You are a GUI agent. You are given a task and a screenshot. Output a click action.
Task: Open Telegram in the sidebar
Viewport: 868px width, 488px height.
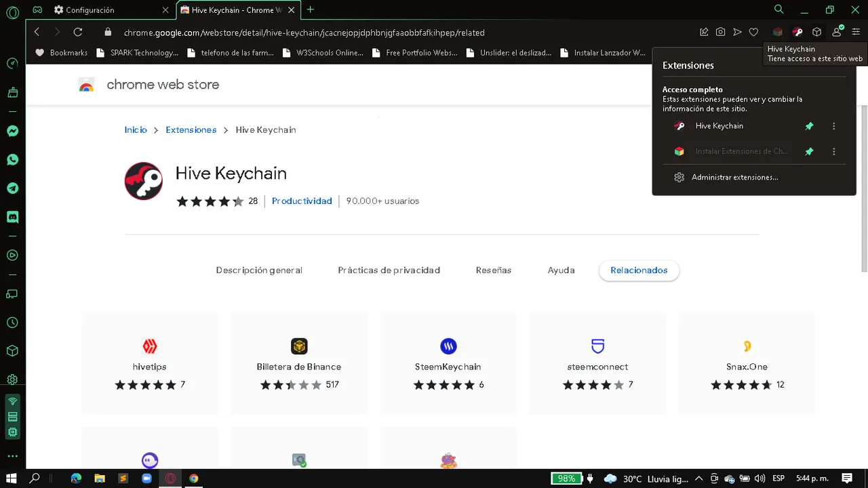pyautogui.click(x=12, y=188)
